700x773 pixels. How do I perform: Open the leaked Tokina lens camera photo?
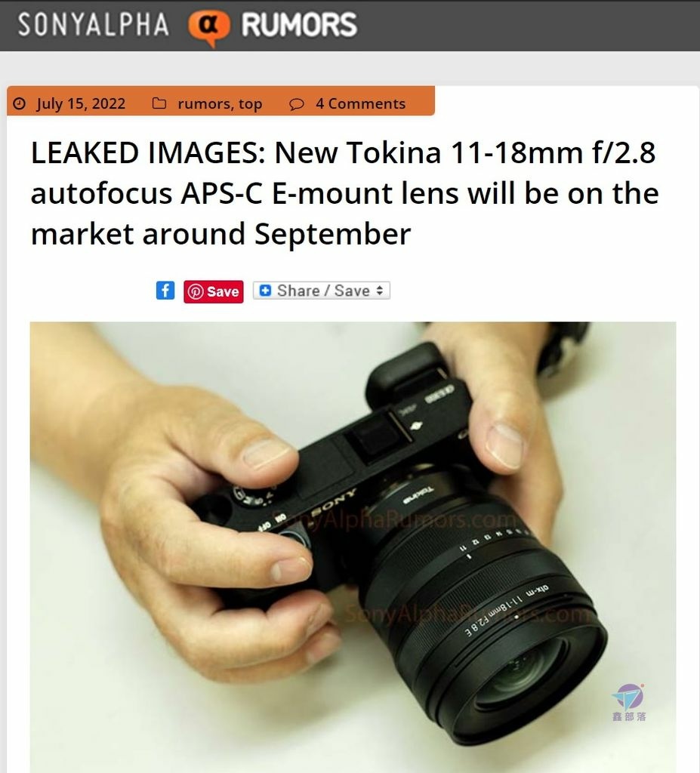(353, 547)
